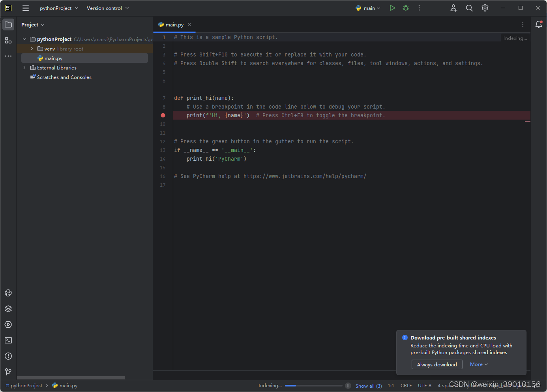The image size is (547, 392).
Task: Toggle the breakpoint on line 9
Action: pos(163,115)
